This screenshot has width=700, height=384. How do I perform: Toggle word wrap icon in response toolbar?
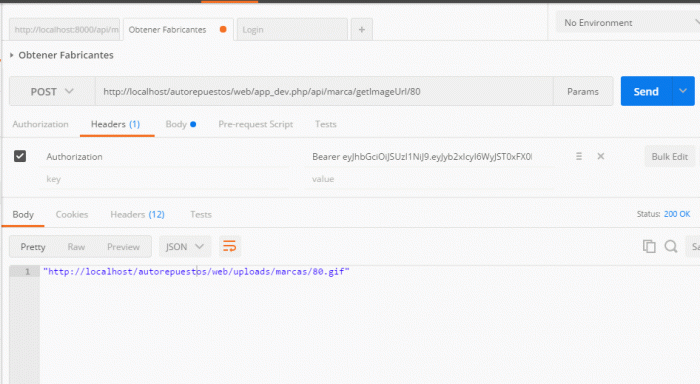[x=229, y=246]
